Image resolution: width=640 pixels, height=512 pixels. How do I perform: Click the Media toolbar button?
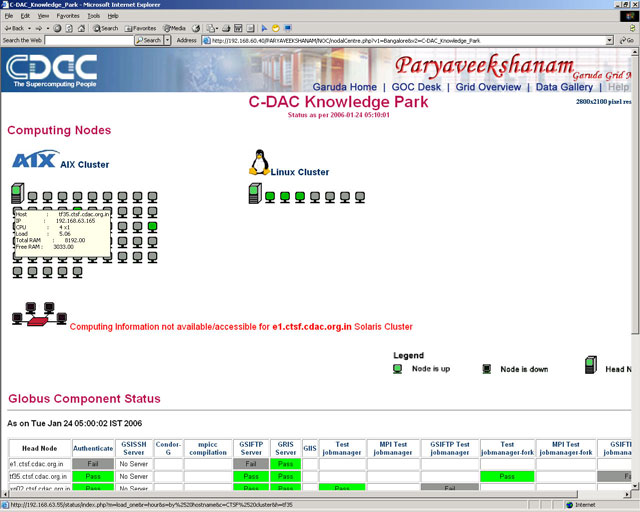(173, 28)
